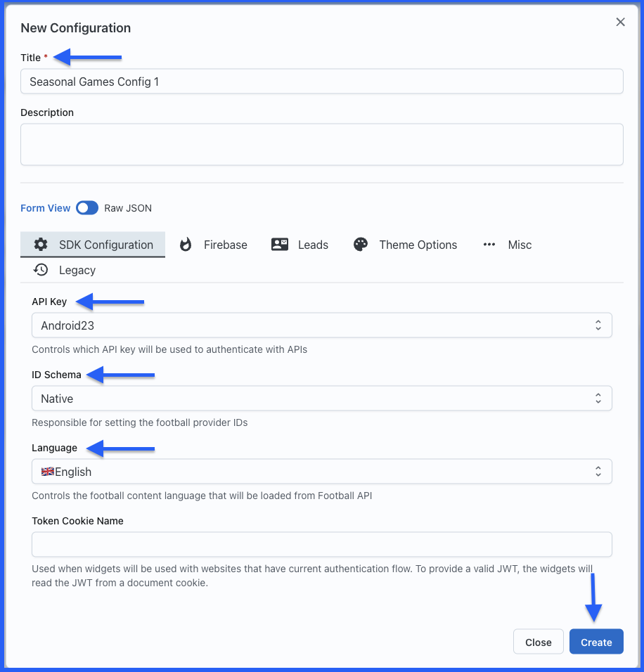
Task: Open the API Key dropdown
Action: point(321,325)
